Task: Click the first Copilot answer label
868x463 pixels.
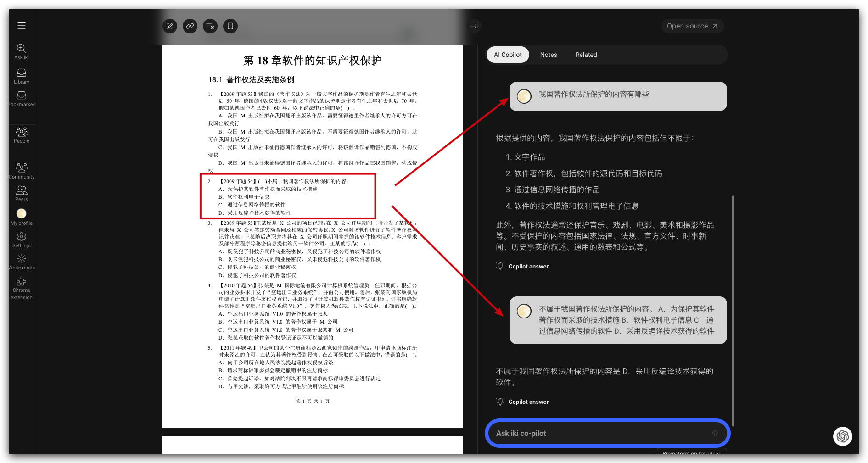Action: (x=528, y=266)
